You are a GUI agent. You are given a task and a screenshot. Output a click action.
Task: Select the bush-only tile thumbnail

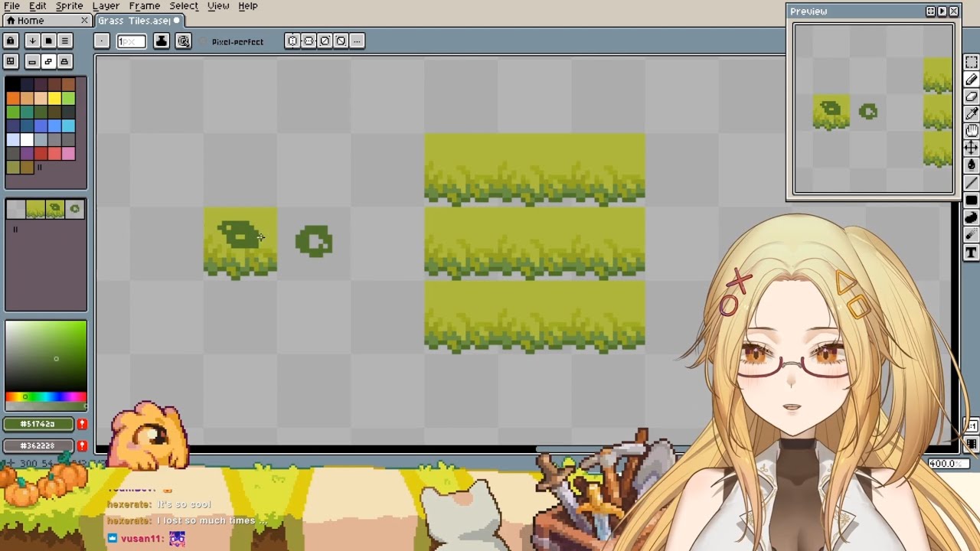[75, 209]
